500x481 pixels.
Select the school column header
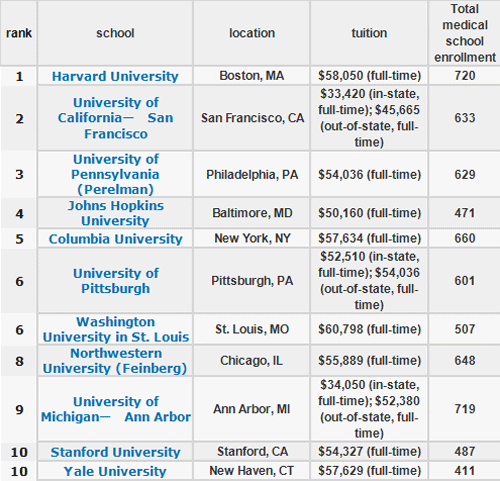[115, 33]
